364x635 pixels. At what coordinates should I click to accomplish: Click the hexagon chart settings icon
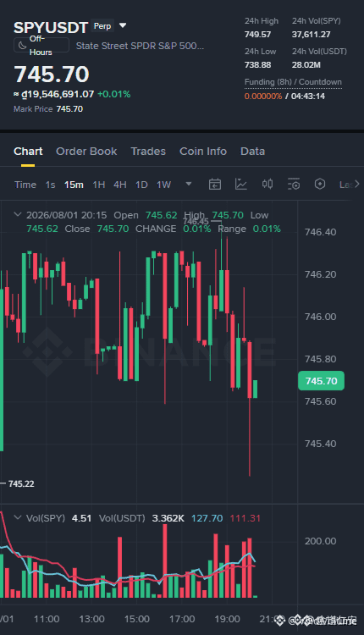coord(320,185)
